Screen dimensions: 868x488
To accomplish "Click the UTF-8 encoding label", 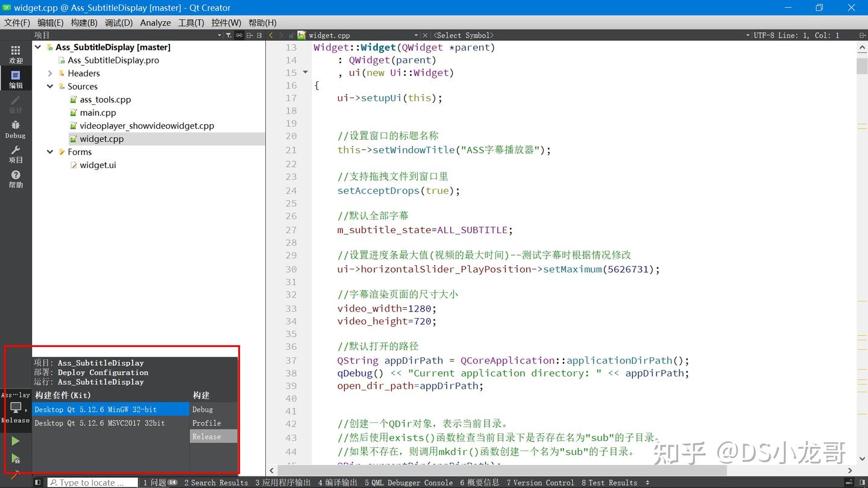I will point(764,36).
